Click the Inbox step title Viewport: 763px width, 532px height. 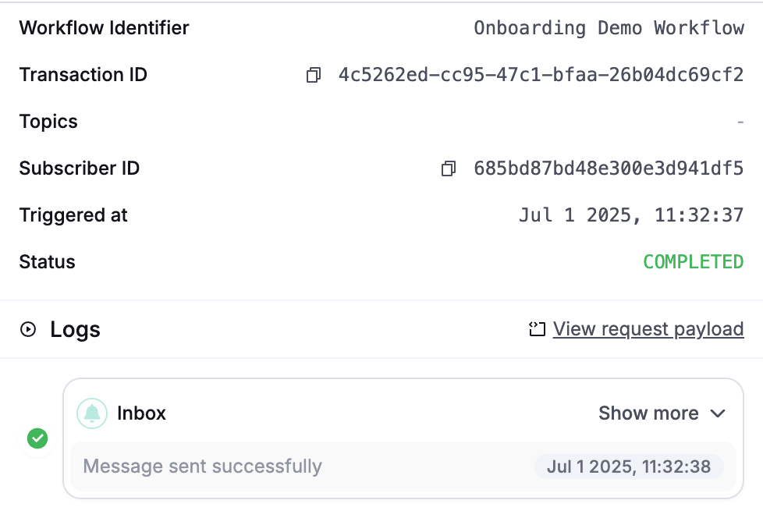pyautogui.click(x=141, y=413)
